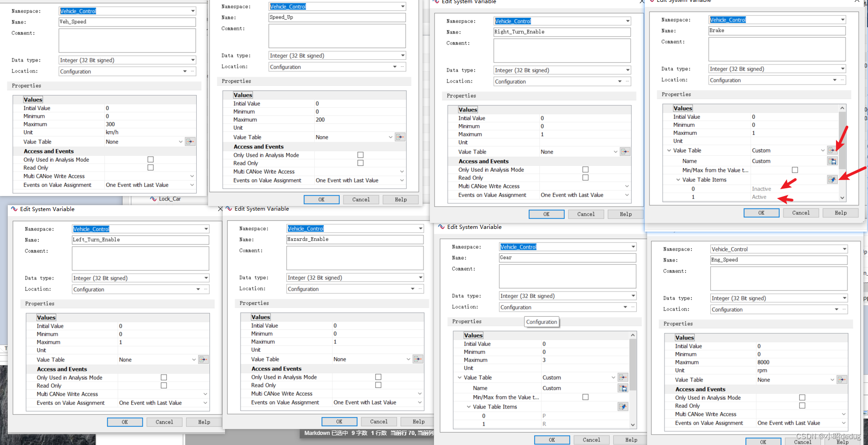Click Cancel in Brake dialog
Viewport: 868px width, 445px height.
click(x=801, y=213)
